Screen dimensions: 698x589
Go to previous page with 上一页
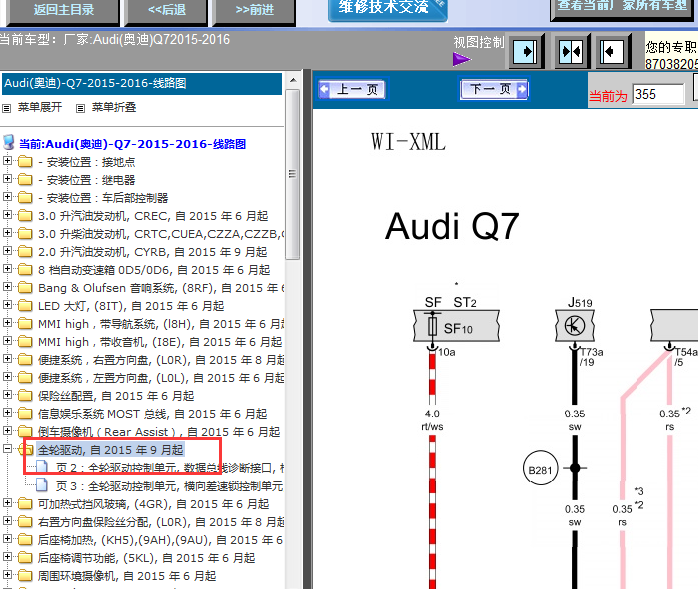353,89
